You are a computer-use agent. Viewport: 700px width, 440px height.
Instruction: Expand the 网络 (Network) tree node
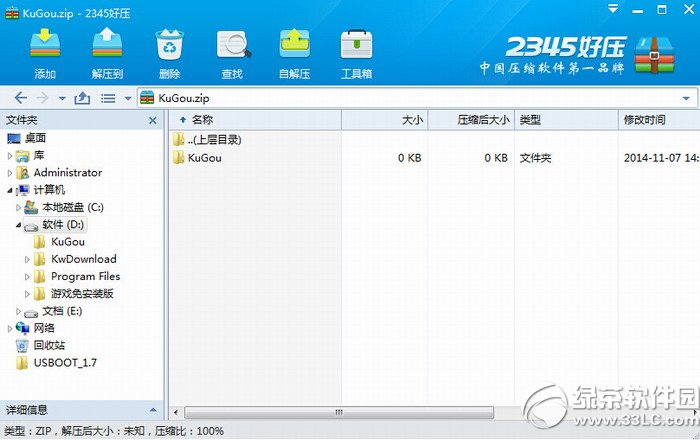pyautogui.click(x=10, y=328)
